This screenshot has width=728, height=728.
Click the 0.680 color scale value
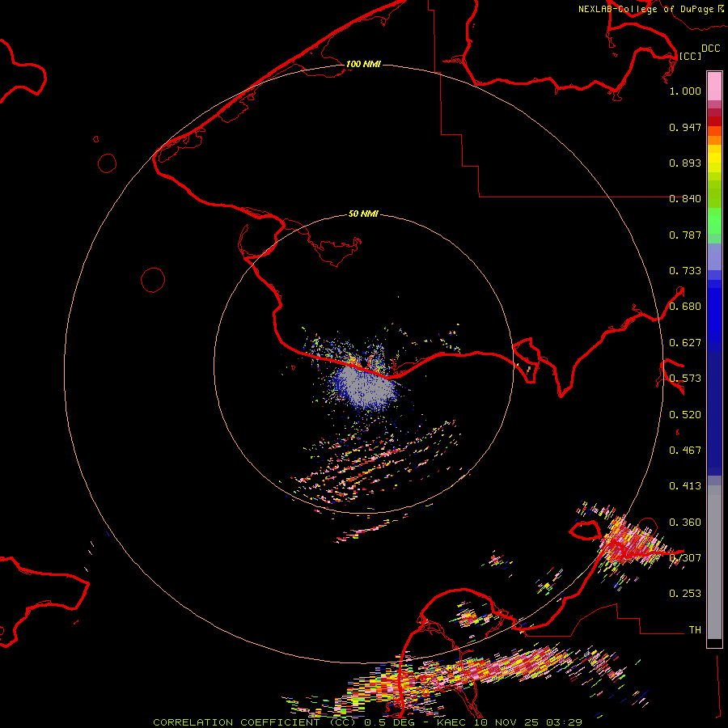pyautogui.click(x=685, y=307)
